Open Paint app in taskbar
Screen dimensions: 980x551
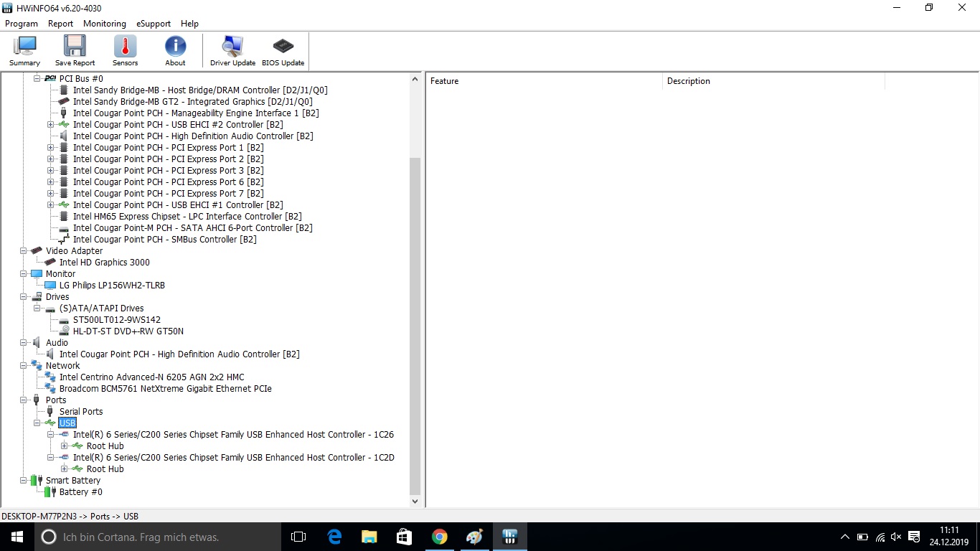pyautogui.click(x=474, y=537)
